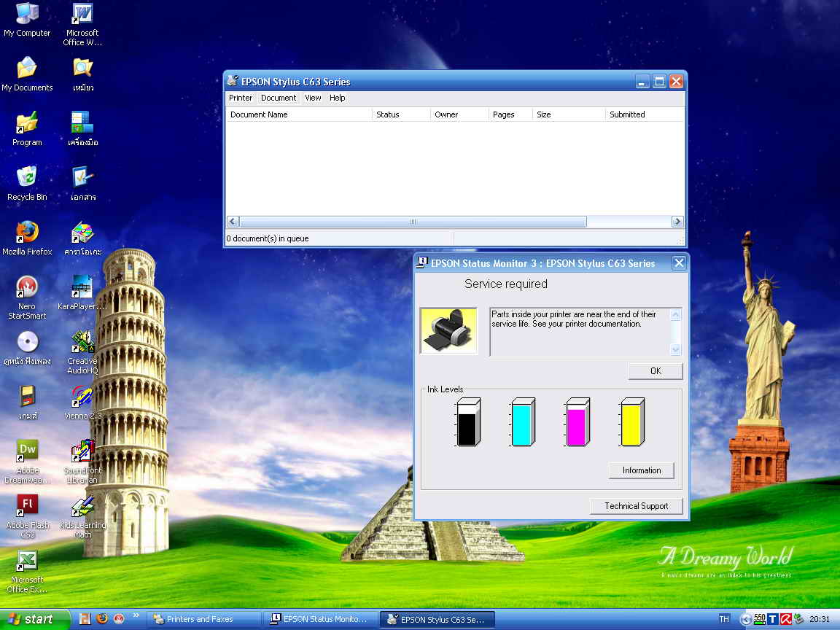Click print queue right scroll arrow

click(x=677, y=221)
